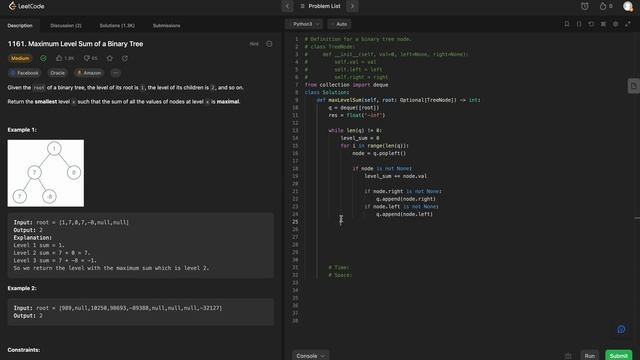
Task: Click the '# Time:' comment line
Action: click(x=339, y=267)
